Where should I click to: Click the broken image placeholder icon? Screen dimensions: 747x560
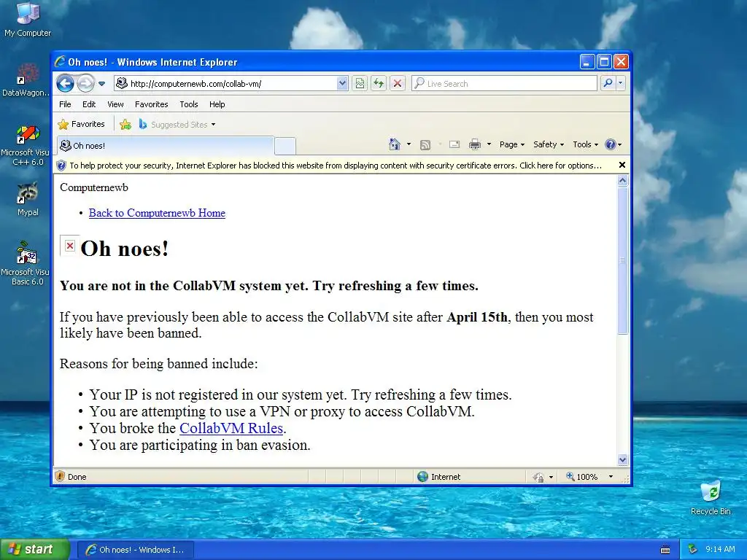(x=69, y=246)
